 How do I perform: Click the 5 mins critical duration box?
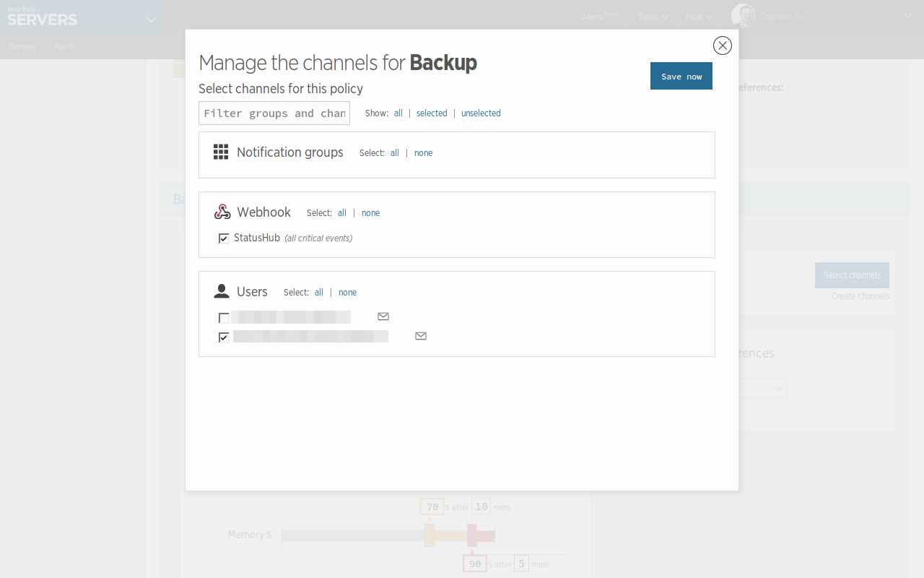point(522,564)
